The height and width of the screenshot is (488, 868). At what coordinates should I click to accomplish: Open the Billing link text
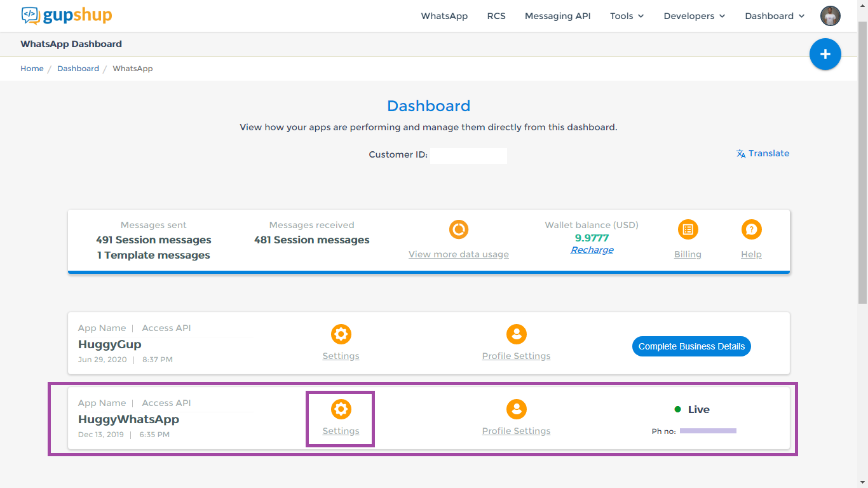click(x=688, y=254)
